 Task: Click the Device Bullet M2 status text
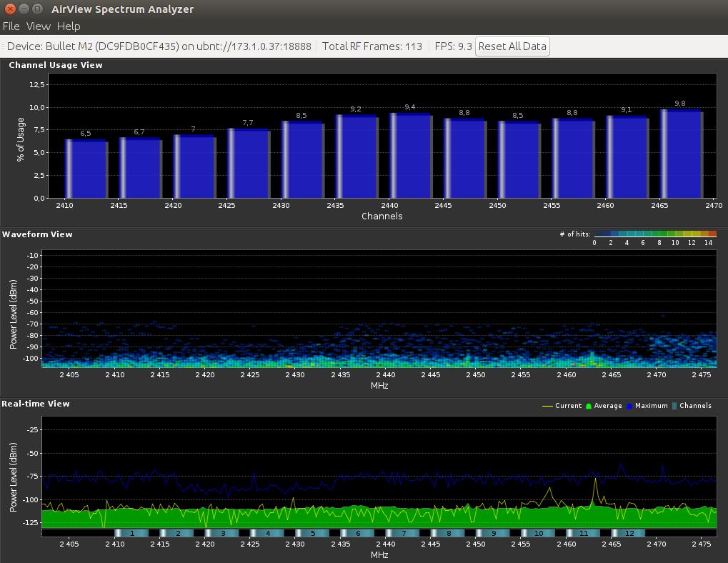pos(159,46)
